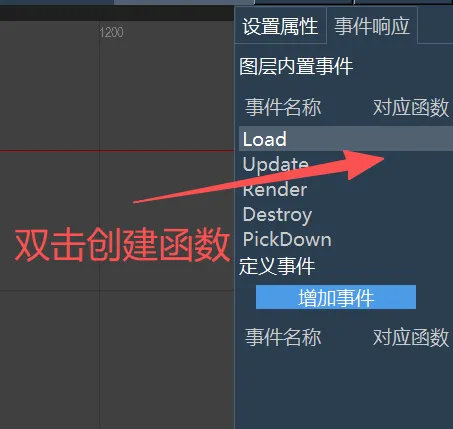This screenshot has width=453, height=429.
Task: Select the Render event name
Action: coord(275,189)
